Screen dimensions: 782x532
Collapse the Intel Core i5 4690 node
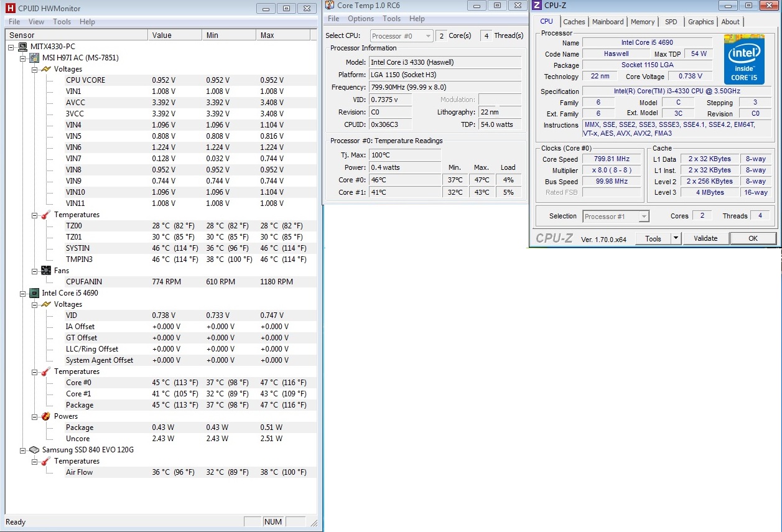24,293
